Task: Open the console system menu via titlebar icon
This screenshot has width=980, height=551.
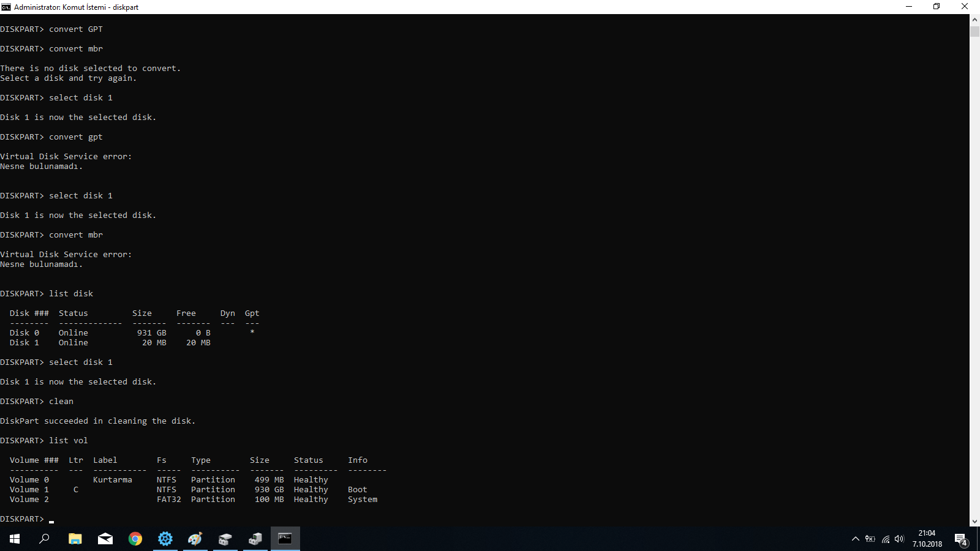Action: [x=6, y=7]
